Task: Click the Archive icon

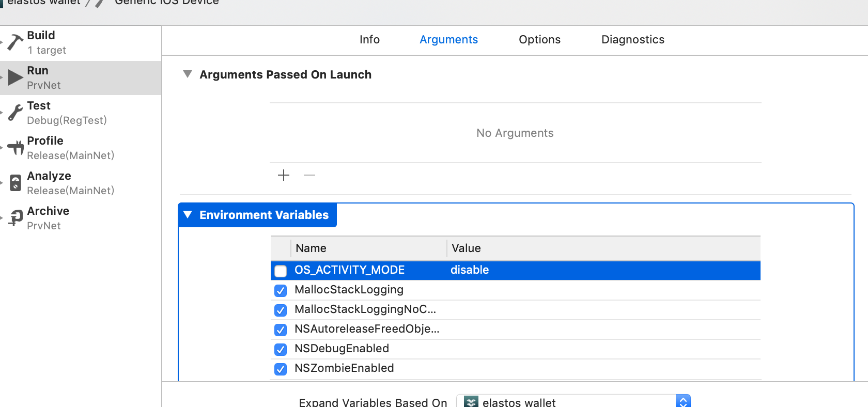Action: pyautogui.click(x=16, y=218)
